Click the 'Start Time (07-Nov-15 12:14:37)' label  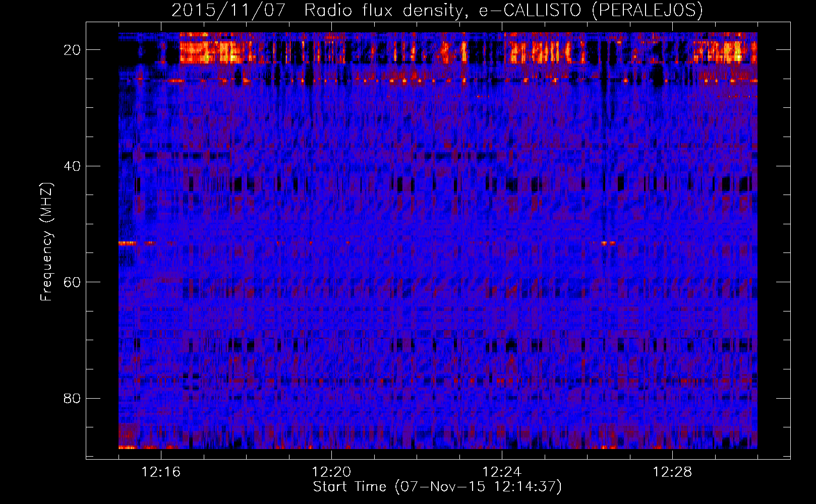(437, 487)
